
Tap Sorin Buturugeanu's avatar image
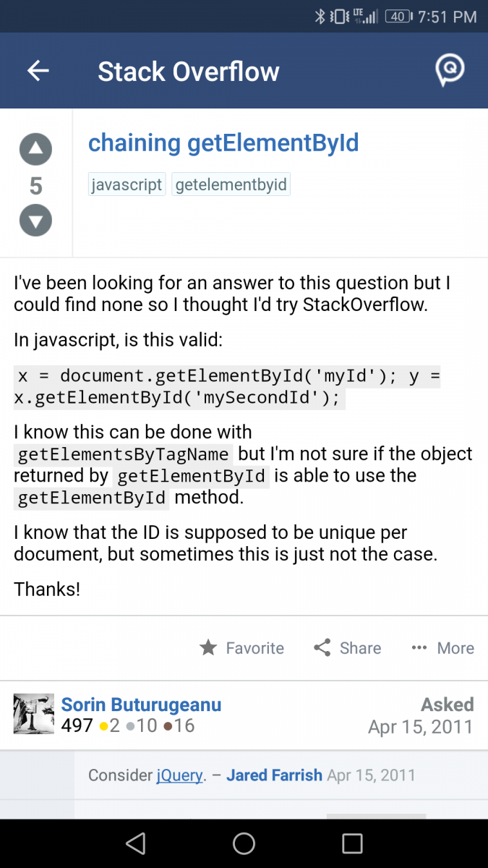click(x=34, y=714)
